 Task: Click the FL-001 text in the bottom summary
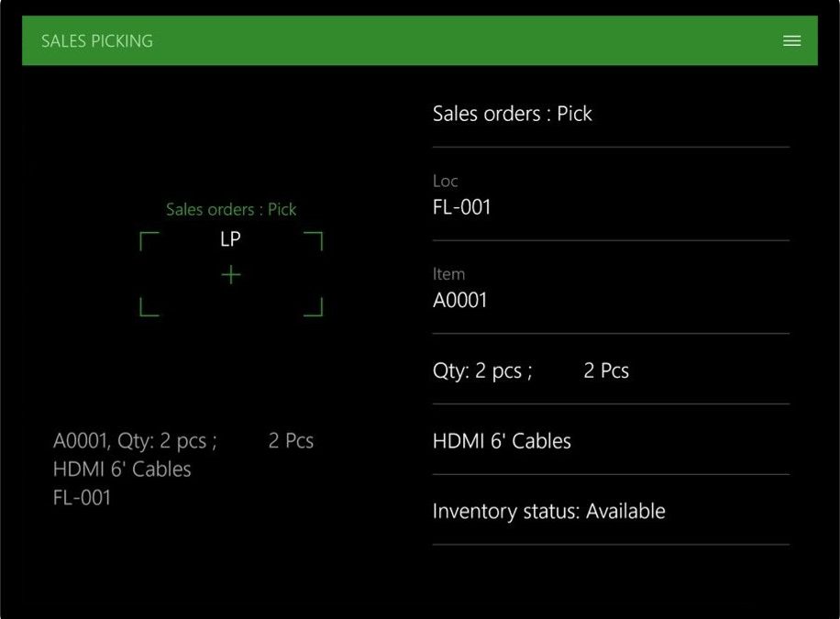tap(83, 498)
